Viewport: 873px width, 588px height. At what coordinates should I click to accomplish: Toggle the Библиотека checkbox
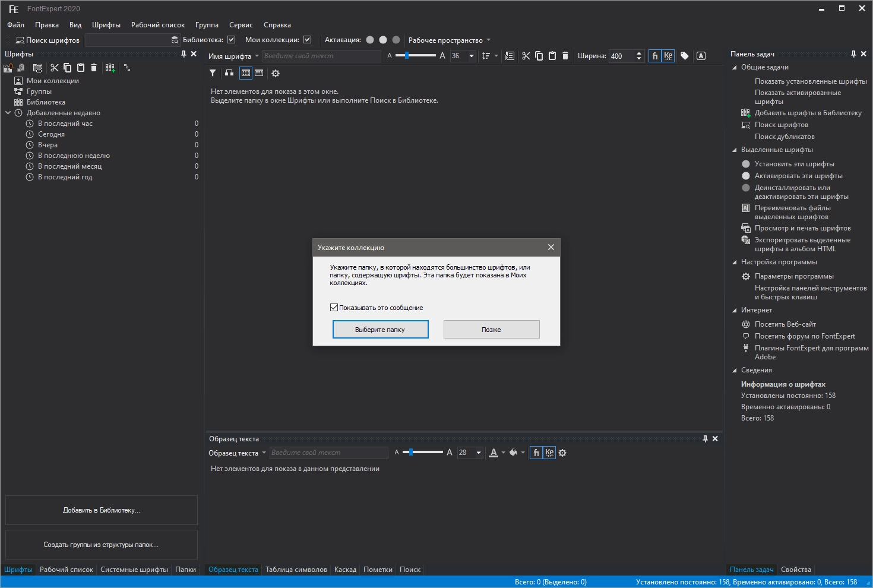pyautogui.click(x=232, y=40)
